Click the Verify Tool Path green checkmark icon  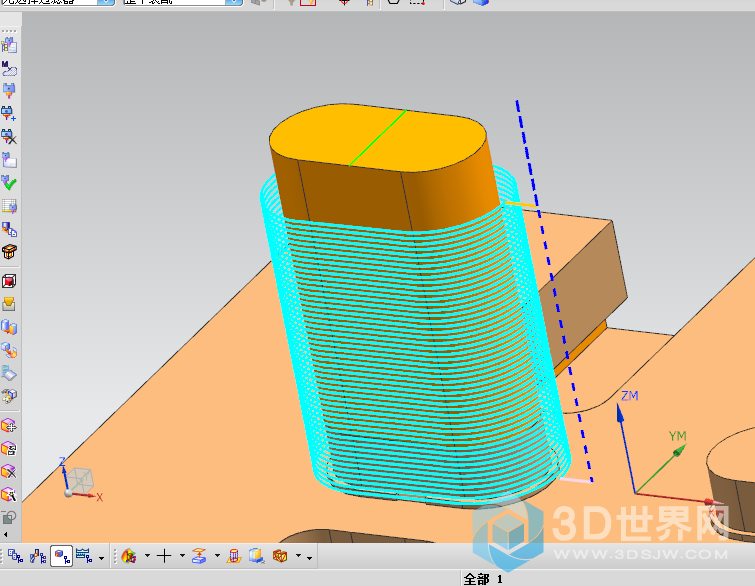coord(9,183)
